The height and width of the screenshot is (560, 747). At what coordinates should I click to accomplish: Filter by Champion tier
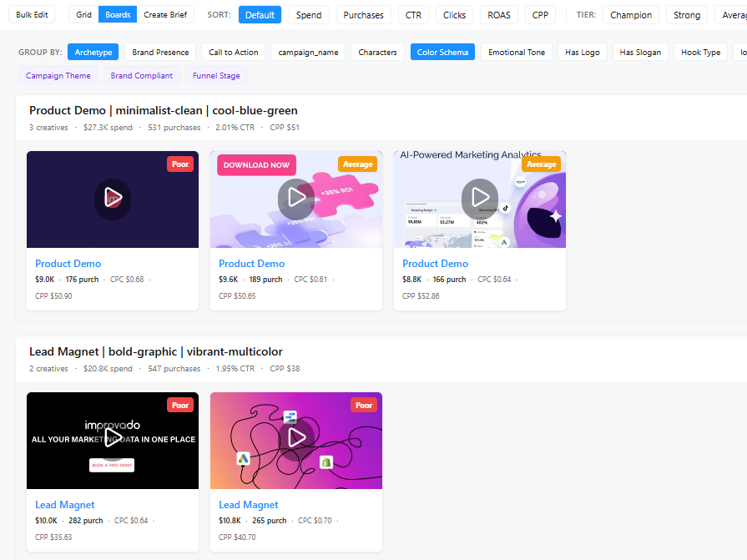pos(631,15)
